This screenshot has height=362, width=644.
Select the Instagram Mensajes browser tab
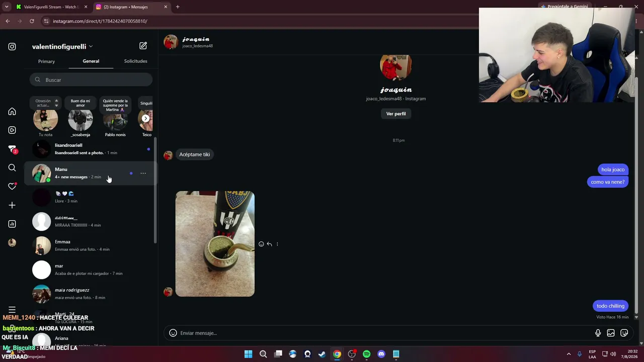132,7
